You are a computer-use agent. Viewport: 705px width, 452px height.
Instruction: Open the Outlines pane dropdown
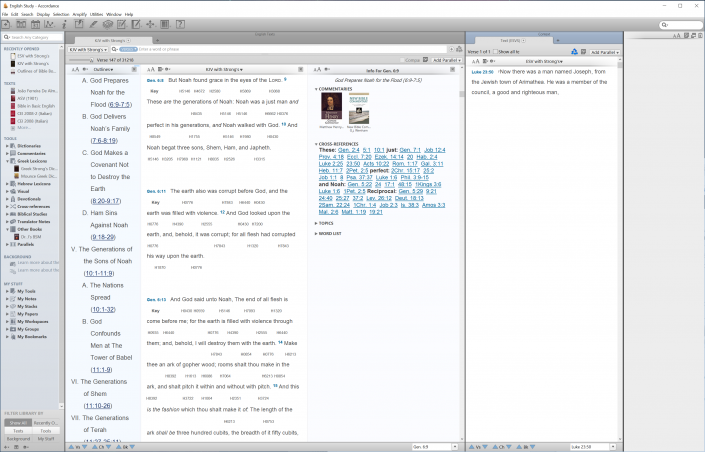(103, 69)
